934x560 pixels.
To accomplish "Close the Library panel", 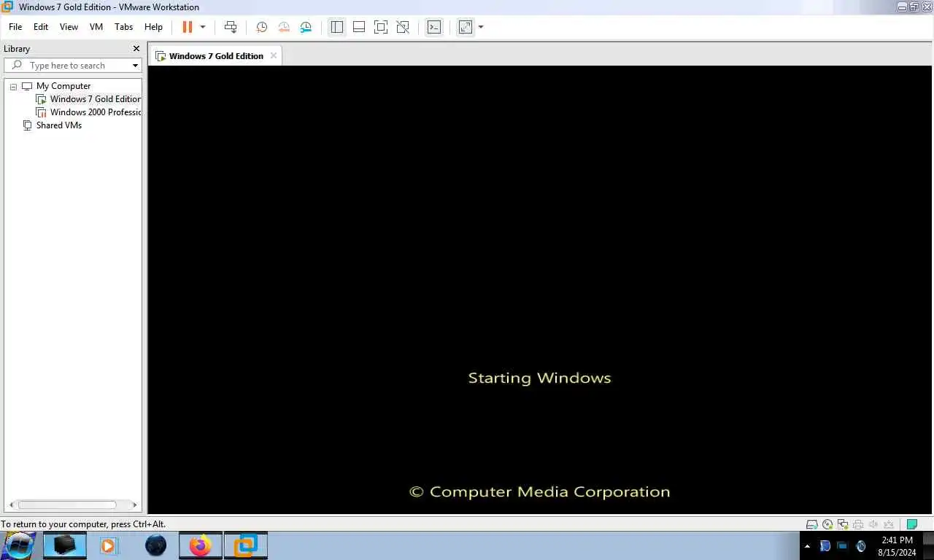I will pos(136,49).
